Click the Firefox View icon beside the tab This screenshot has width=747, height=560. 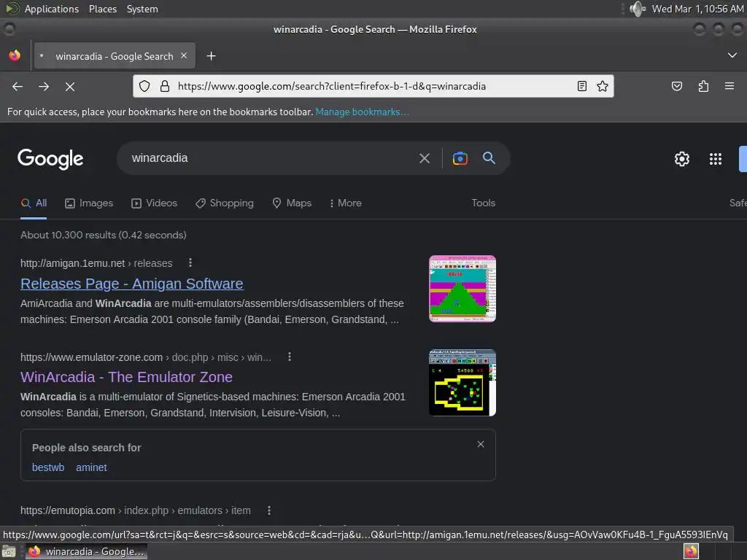point(15,55)
